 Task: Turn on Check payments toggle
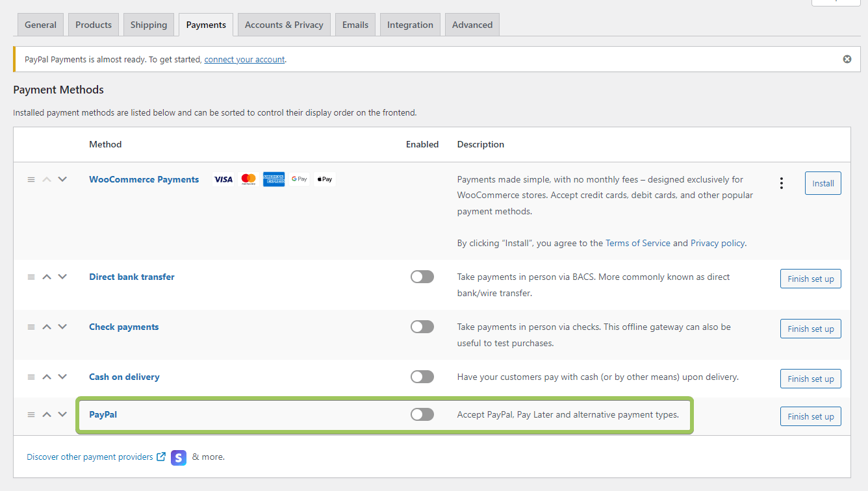(x=422, y=327)
